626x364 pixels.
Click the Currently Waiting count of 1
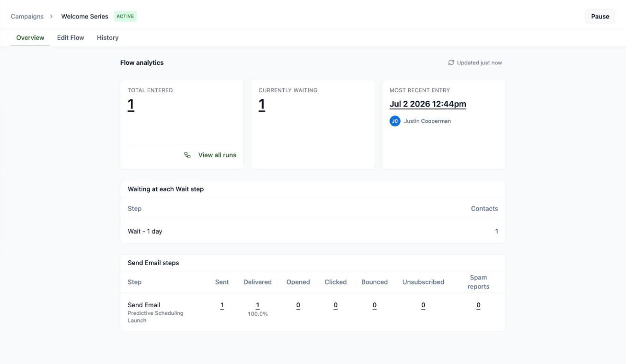tap(262, 105)
